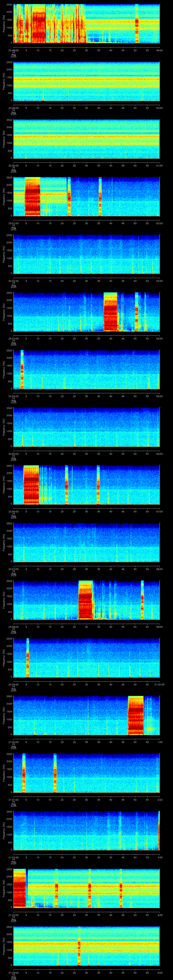This screenshot has width=173, height=980.
Task: Click the 20:56:00 start time label
Action: (x=13, y=511)
